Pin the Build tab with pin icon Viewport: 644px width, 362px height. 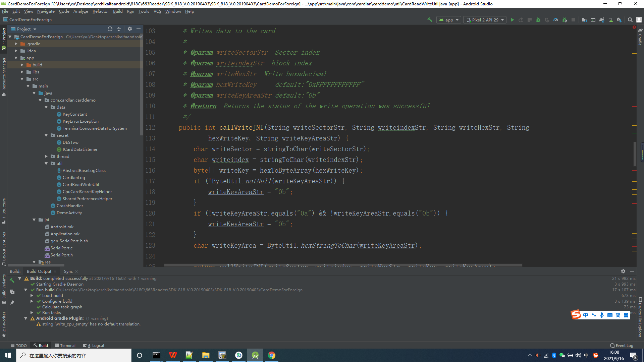(12, 303)
